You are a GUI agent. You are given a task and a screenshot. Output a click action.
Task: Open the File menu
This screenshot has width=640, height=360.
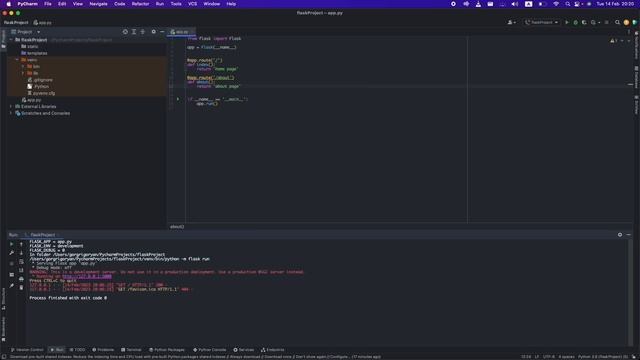[x=48, y=4]
